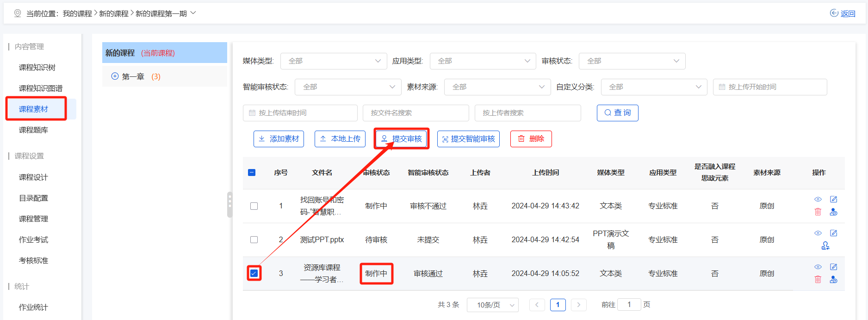Click the 审核不通过 status cell
The image size is (868, 320).
pos(428,206)
